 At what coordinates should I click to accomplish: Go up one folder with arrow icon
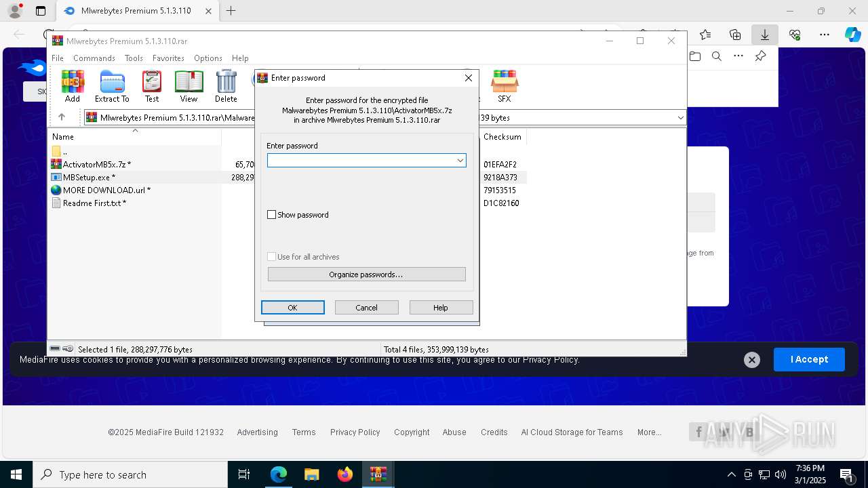(x=62, y=117)
